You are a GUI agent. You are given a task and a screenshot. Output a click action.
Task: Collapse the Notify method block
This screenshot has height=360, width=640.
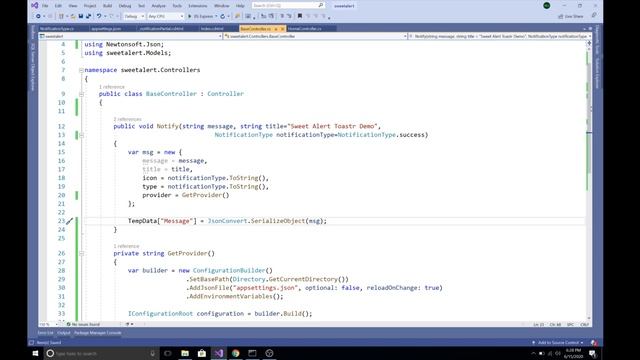click(x=81, y=135)
